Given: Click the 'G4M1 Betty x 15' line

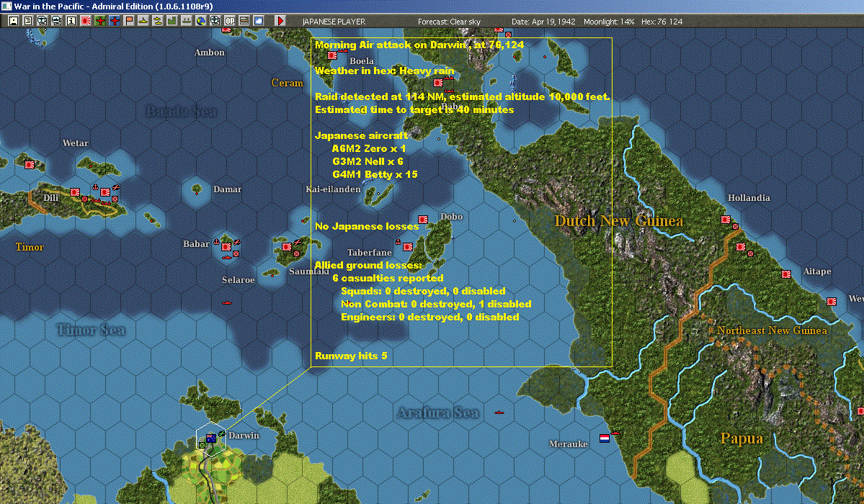Looking at the screenshot, I should (x=375, y=174).
